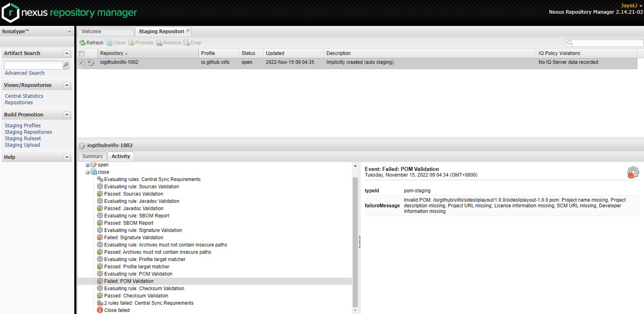
Task: Open the Staging Profiles link
Action: pos(23,126)
